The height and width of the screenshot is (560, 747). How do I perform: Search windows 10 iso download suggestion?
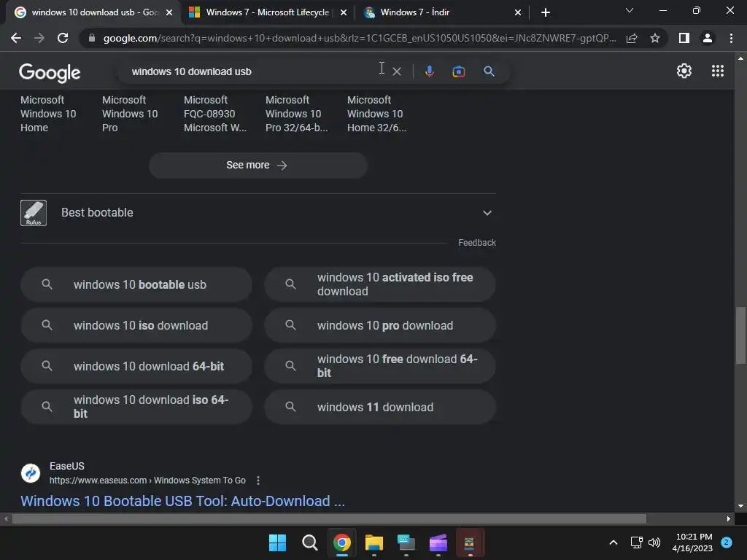click(x=136, y=326)
